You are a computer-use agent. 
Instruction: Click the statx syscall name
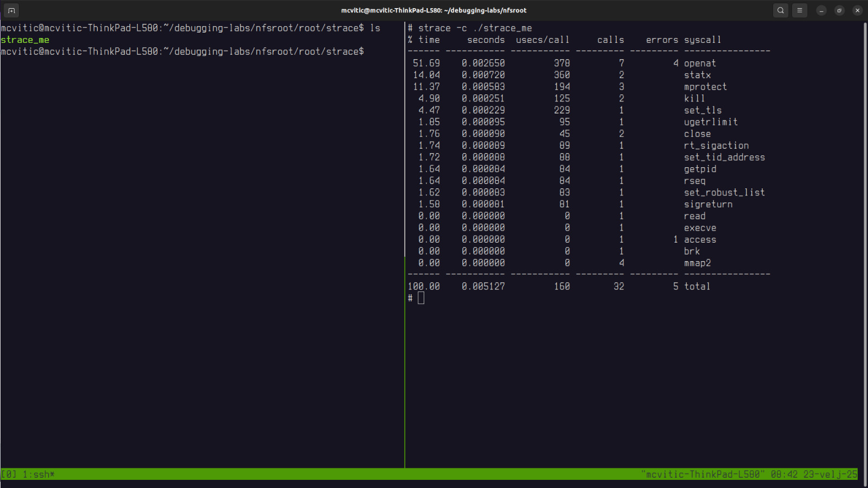(x=697, y=75)
